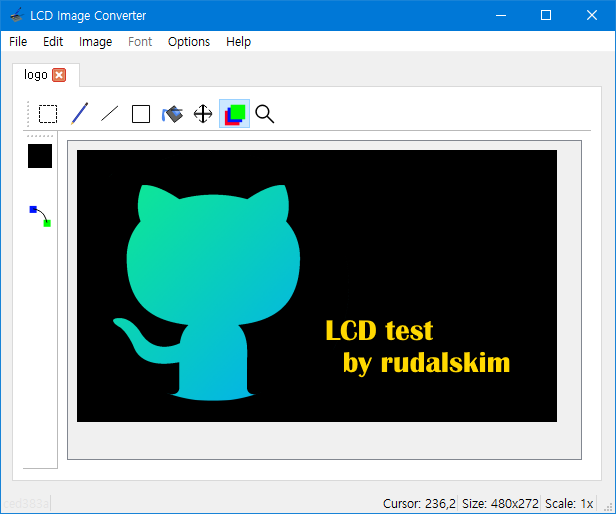Open the Image menu

click(95, 42)
